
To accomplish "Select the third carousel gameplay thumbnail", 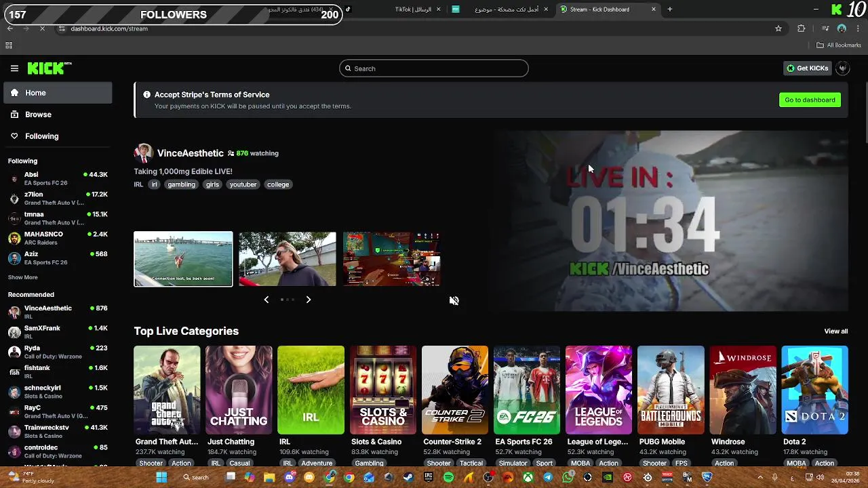I will [x=392, y=259].
